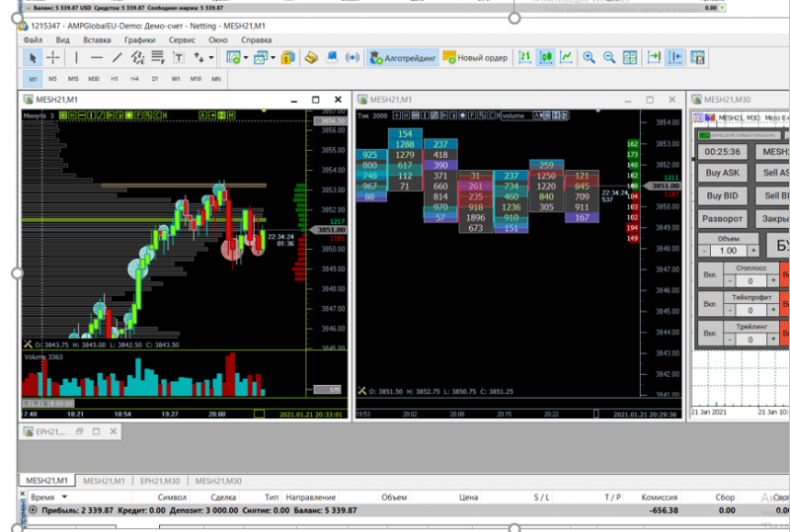Expand the Прибыль balance row
The width and height of the screenshot is (790, 532).
click(34, 510)
